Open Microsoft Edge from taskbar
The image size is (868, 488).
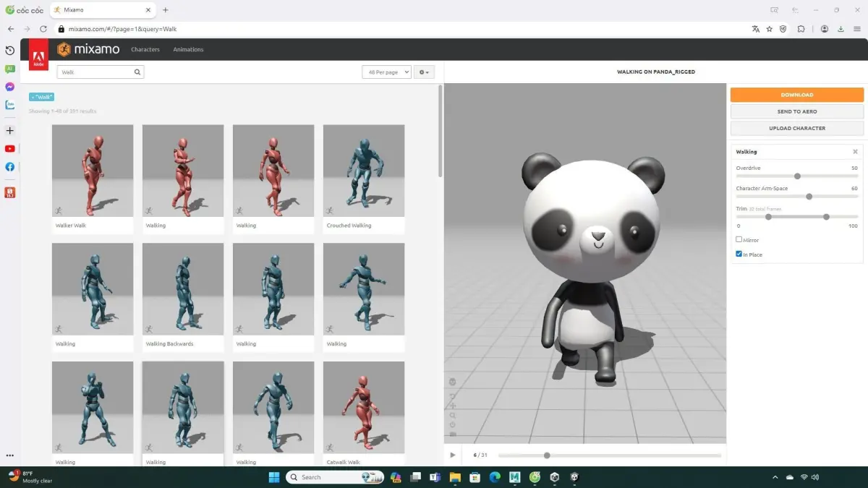(495, 477)
